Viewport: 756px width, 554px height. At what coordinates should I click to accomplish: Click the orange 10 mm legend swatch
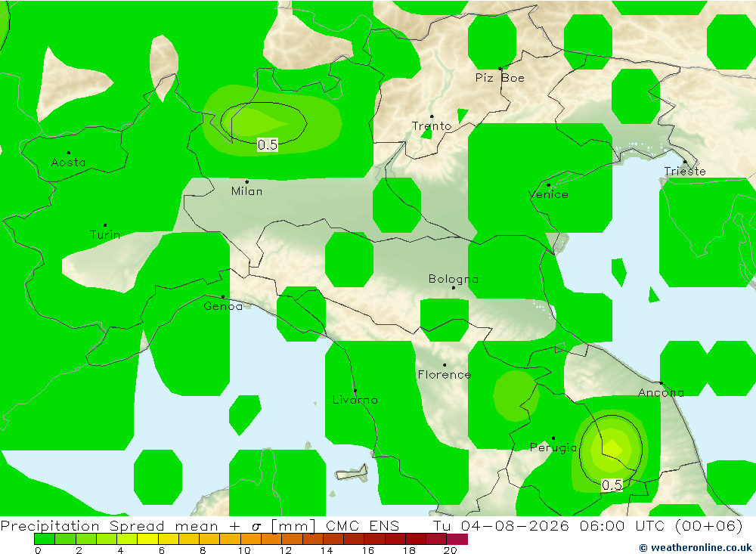pos(251,539)
